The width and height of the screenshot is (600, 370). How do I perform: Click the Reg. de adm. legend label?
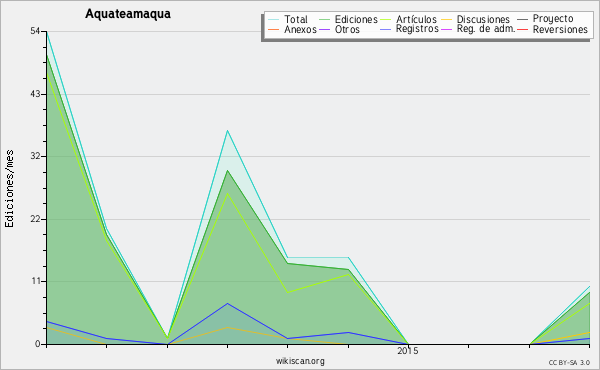pyautogui.click(x=486, y=29)
